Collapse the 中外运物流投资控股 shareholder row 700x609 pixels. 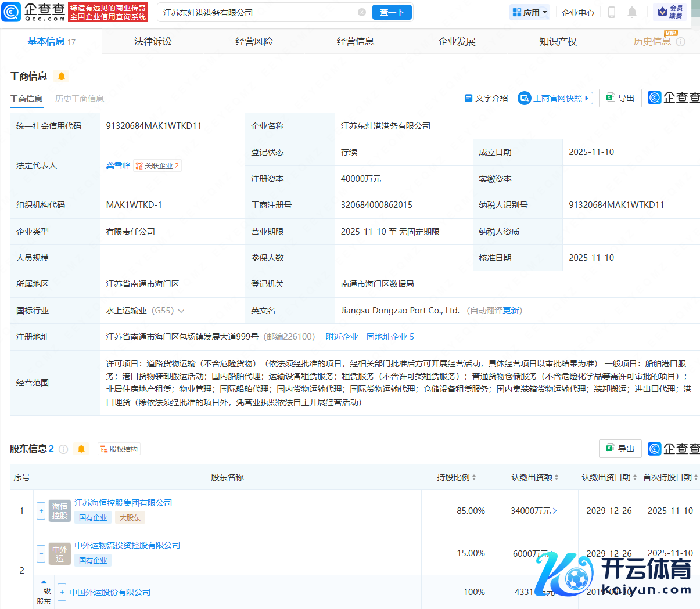[x=41, y=553]
